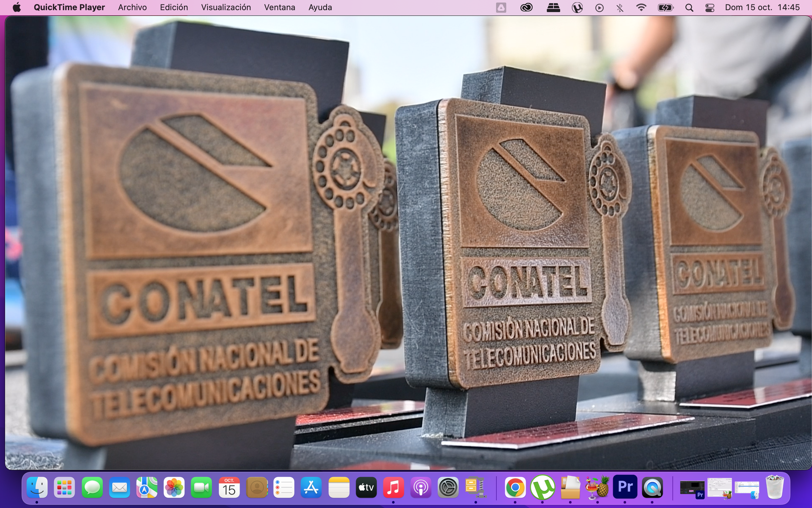Switch to Adobe Premiere Pro in the Dock
The width and height of the screenshot is (812, 508).
(625, 487)
